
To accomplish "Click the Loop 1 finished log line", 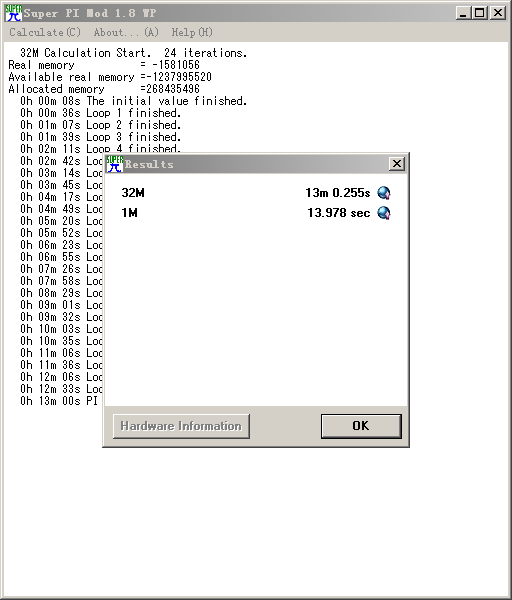I will pos(101,113).
